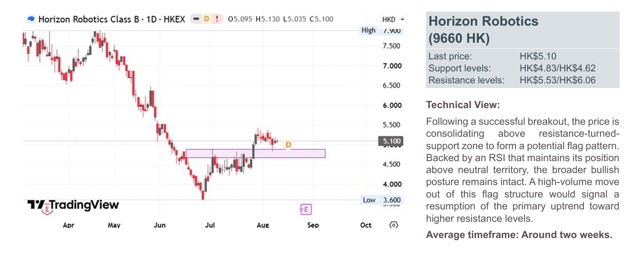Click the 5.100 current price label
This screenshot has height=259, width=644.
[390, 141]
